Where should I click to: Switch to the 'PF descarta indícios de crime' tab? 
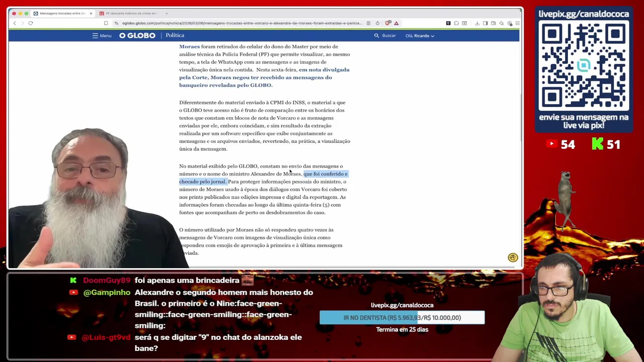(x=128, y=13)
